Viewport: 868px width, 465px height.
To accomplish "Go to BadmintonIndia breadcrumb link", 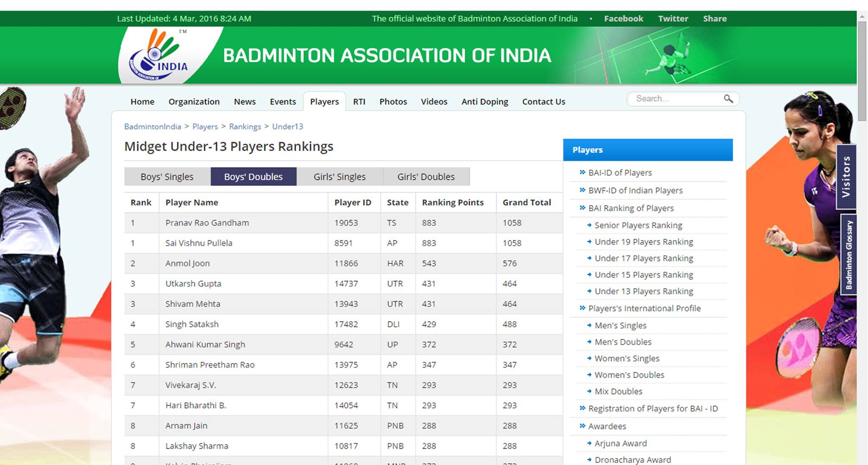I will (153, 127).
